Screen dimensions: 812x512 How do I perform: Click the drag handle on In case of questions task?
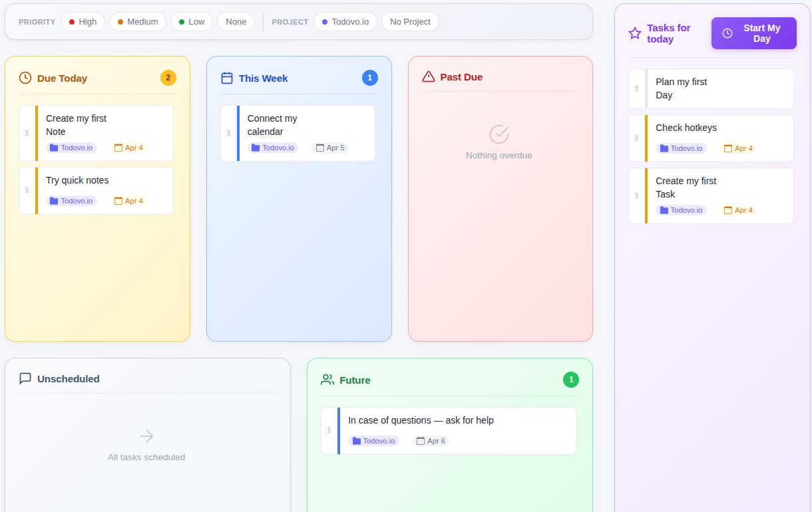[329, 430]
